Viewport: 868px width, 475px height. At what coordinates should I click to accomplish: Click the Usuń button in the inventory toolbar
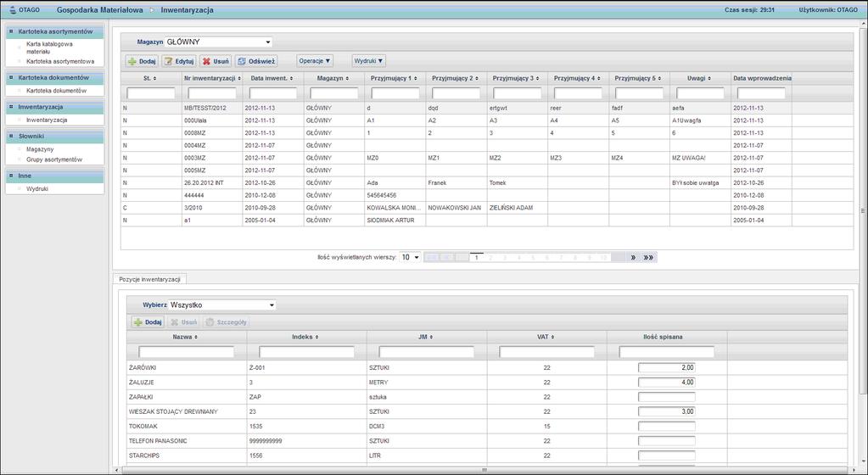point(216,61)
